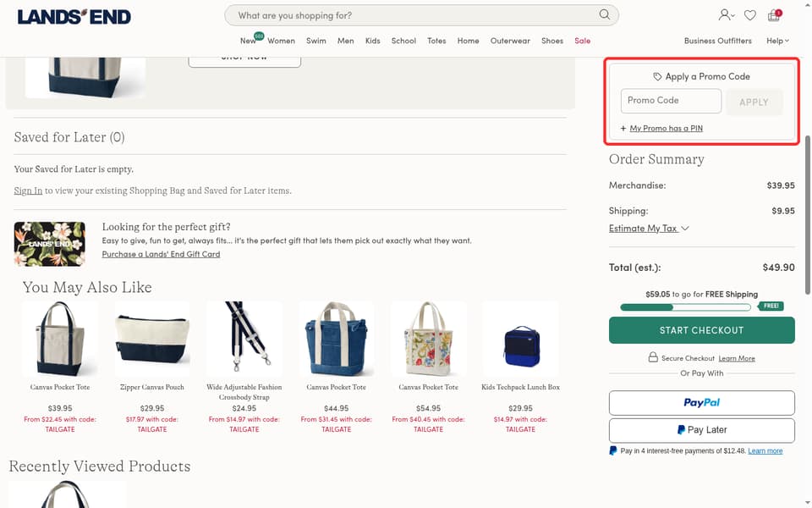Click the Recently Viewed Products heading
Viewport: 812px width, 508px height.
tap(100, 466)
